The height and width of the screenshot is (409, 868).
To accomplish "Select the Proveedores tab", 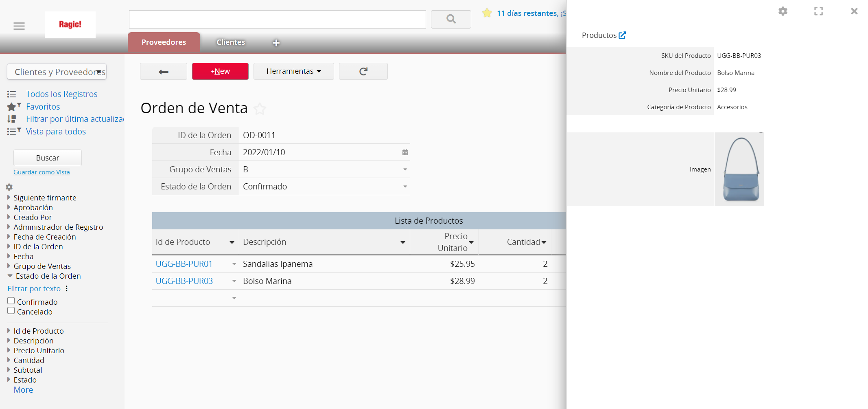I will [164, 42].
